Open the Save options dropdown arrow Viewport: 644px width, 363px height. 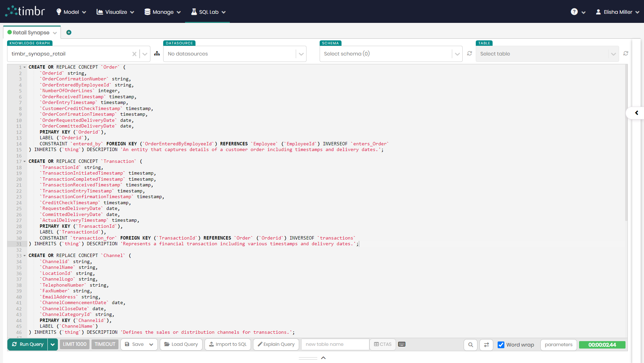[151, 344]
